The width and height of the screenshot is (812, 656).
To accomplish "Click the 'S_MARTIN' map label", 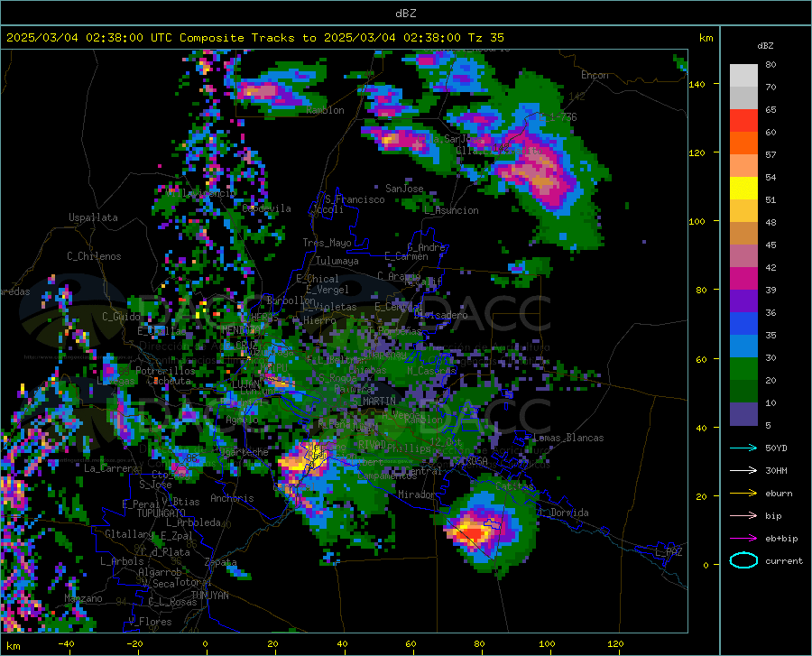I will coord(374,401).
